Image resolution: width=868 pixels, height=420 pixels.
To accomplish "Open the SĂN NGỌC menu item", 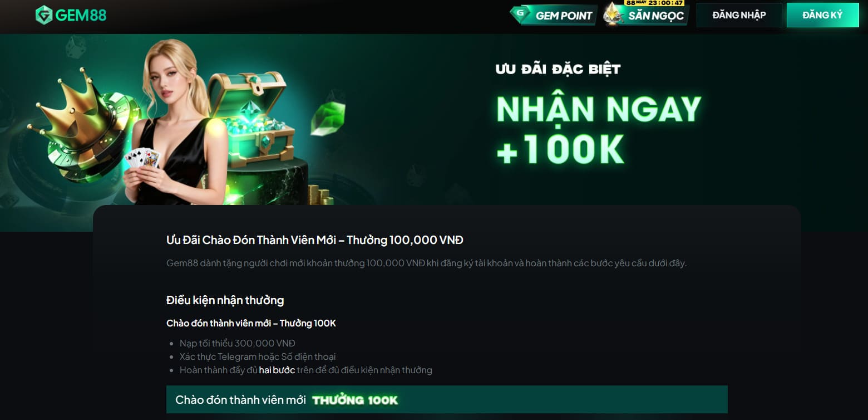I will click(x=647, y=15).
